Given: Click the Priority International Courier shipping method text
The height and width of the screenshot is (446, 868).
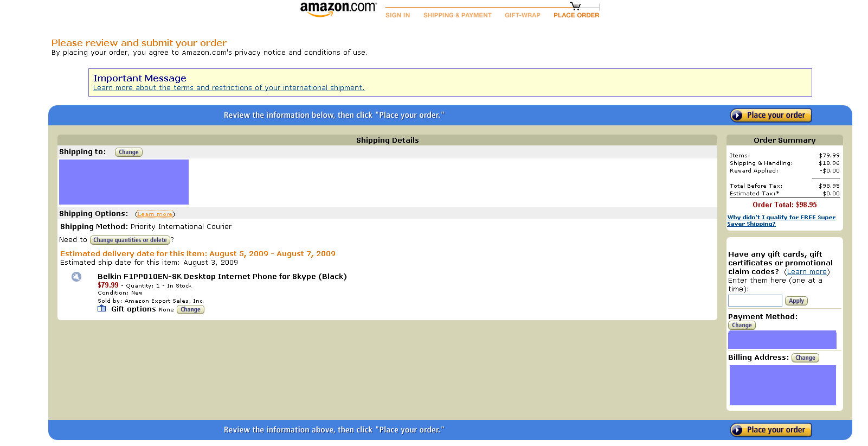Looking at the screenshot, I should click(x=181, y=226).
